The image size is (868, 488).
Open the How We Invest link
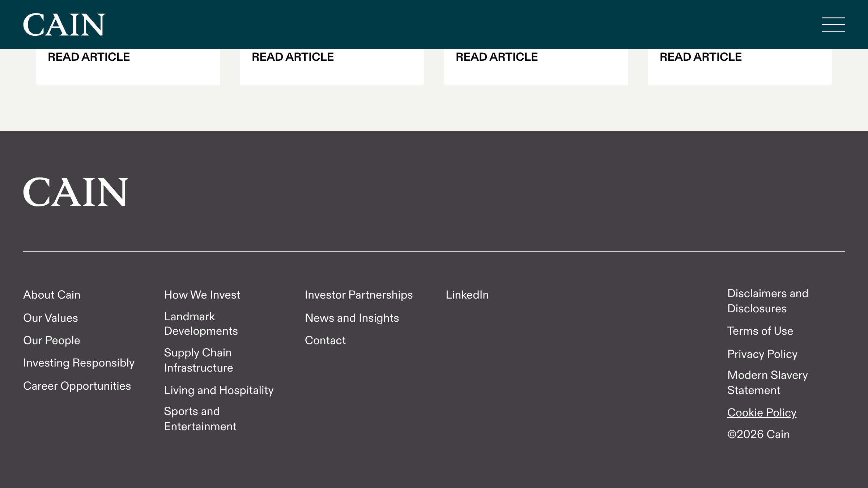point(202,295)
